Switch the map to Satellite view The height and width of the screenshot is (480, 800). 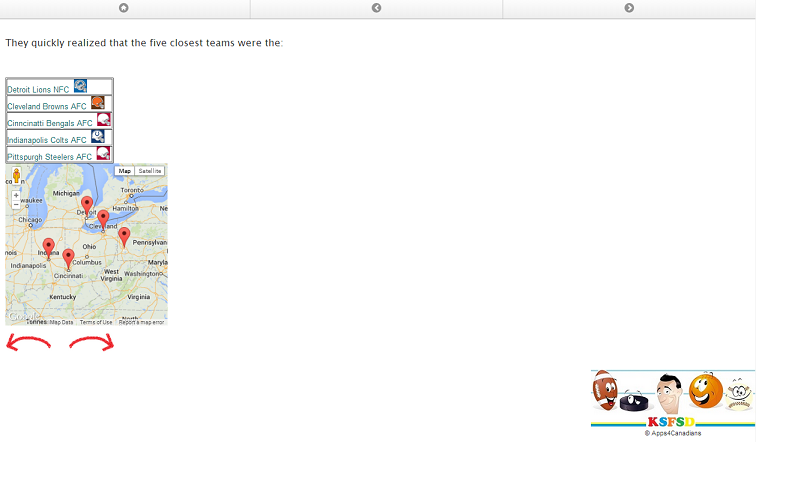[149, 171]
